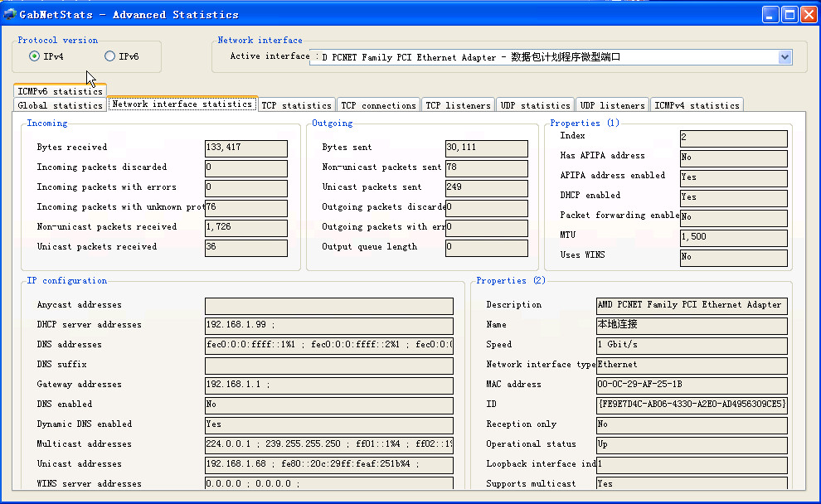This screenshot has width=821, height=504.
Task: Open the Global statistics tab
Action: pos(60,105)
